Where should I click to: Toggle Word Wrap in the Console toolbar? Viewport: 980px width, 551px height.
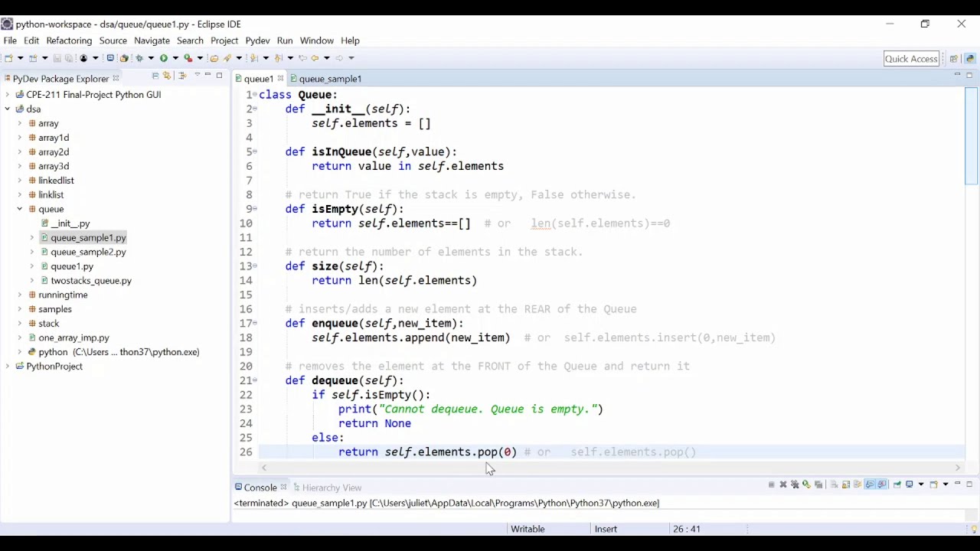click(857, 484)
